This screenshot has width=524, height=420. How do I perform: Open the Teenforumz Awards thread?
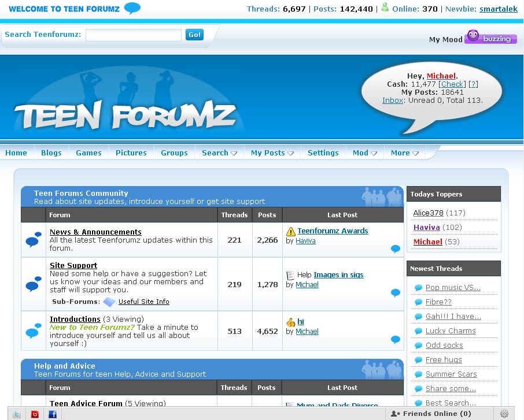(333, 231)
